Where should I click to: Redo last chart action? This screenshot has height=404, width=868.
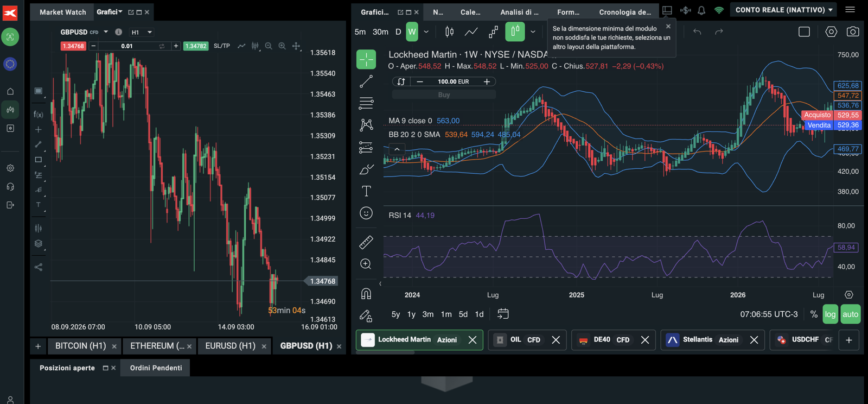(719, 31)
